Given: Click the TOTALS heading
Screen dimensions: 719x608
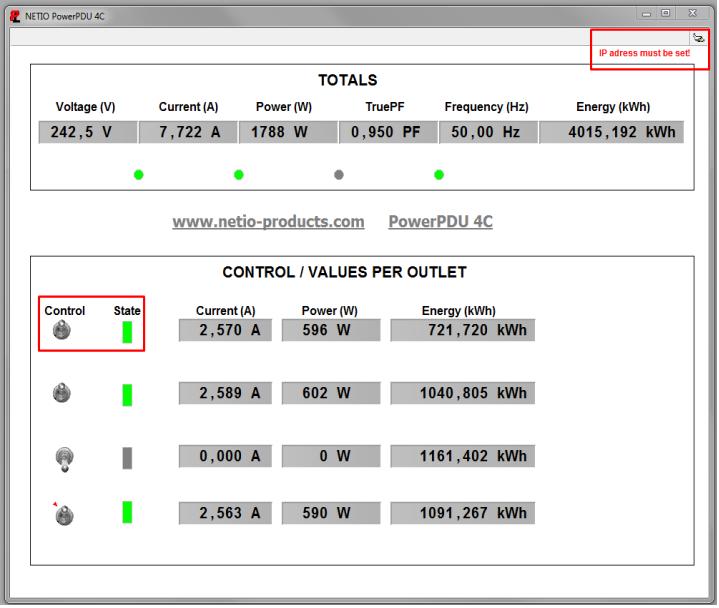Looking at the screenshot, I should 348,80.
